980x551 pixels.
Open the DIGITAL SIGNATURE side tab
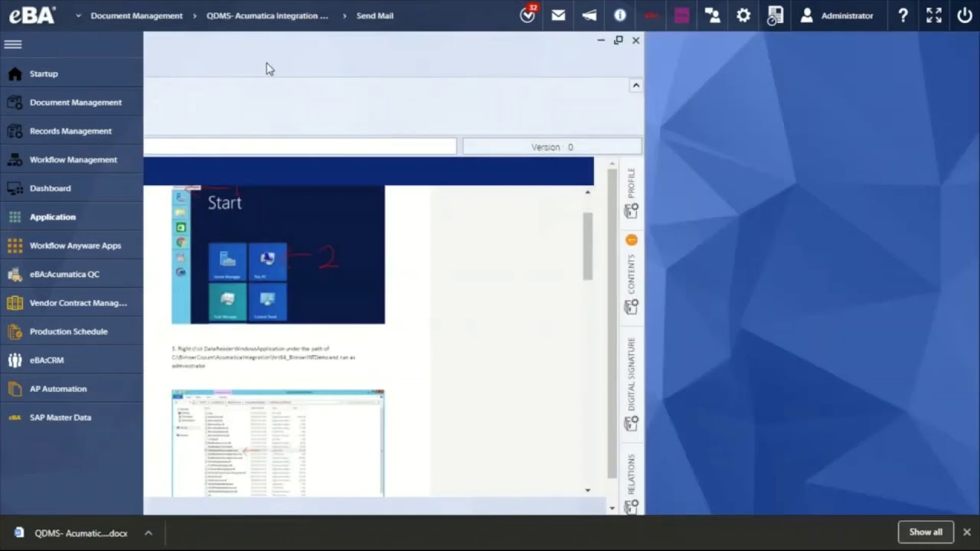(632, 383)
